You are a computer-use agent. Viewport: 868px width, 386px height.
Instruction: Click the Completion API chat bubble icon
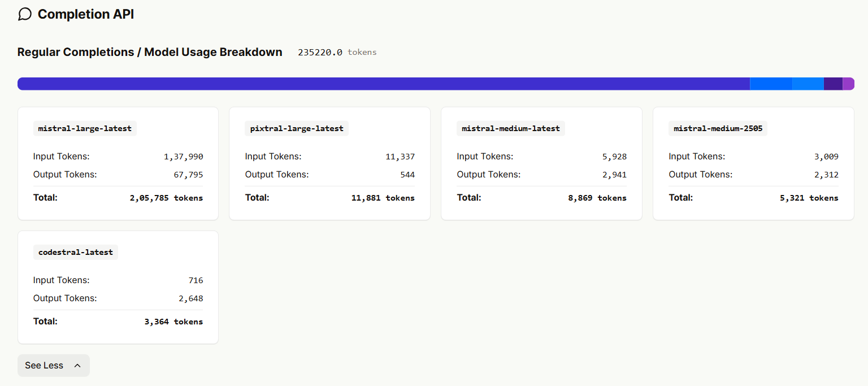[x=25, y=14]
